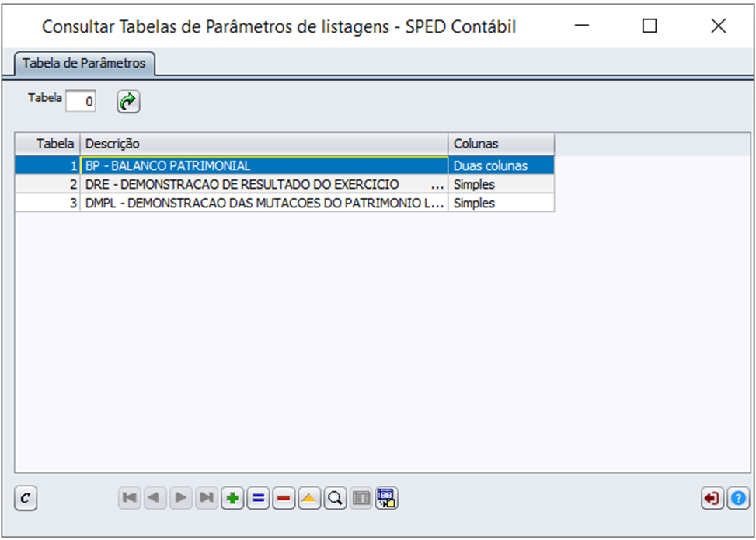The image size is (756, 540).
Task: Go to last record navigation button
Action: 206,498
